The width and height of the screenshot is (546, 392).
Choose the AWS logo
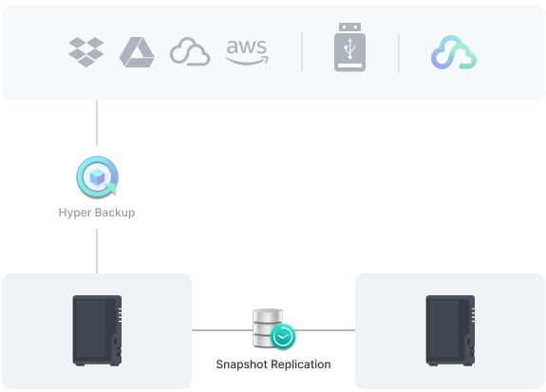point(247,52)
